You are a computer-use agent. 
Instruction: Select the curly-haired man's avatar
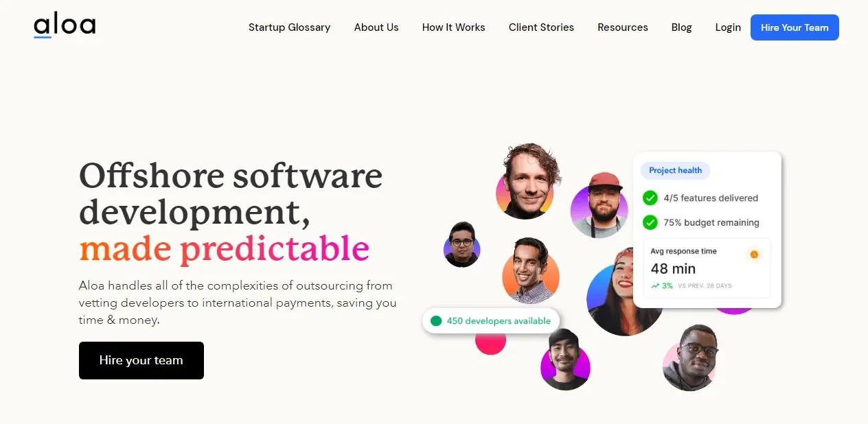[x=526, y=181]
